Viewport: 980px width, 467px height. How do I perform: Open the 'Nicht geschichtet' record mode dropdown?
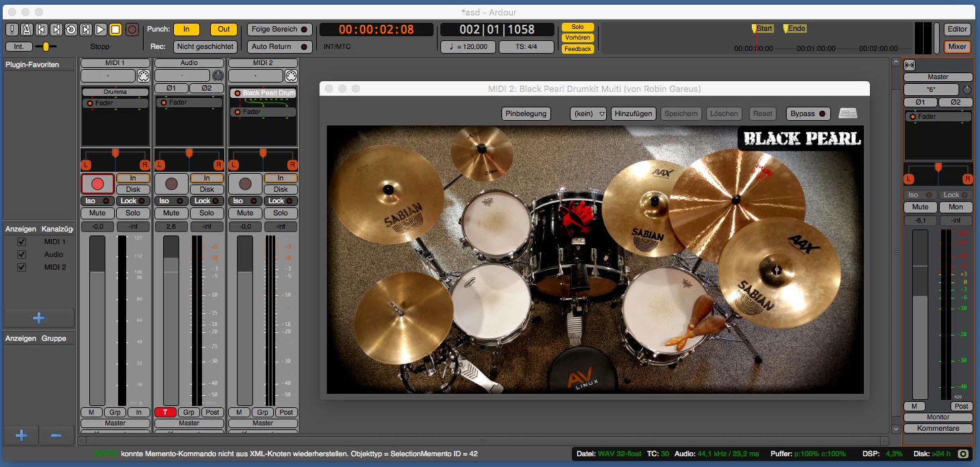pos(205,47)
